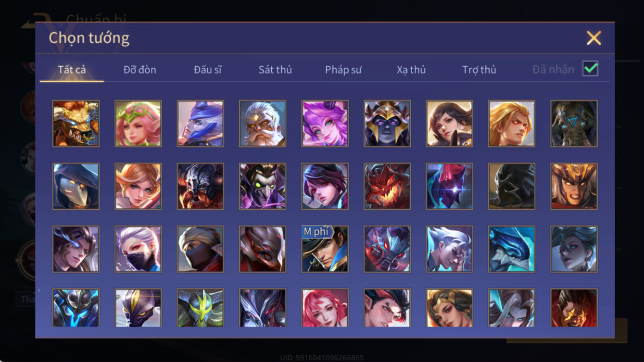Pick the red-bearded horned-helmet viking hero
Image resolution: width=644 pixels, height=362 pixels.
pos(201,187)
